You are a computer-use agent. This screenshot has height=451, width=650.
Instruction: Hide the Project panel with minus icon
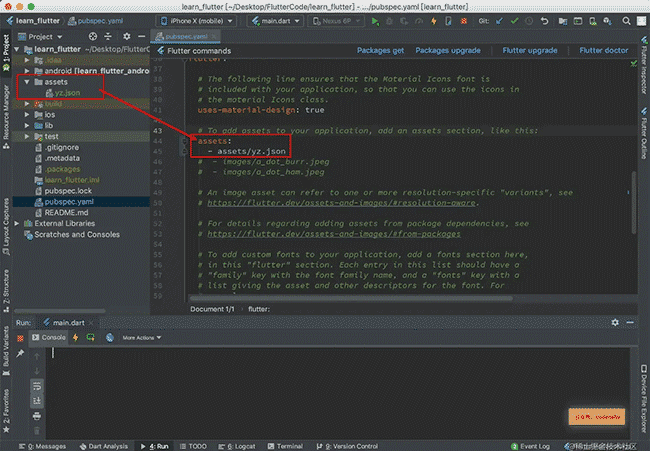141,36
